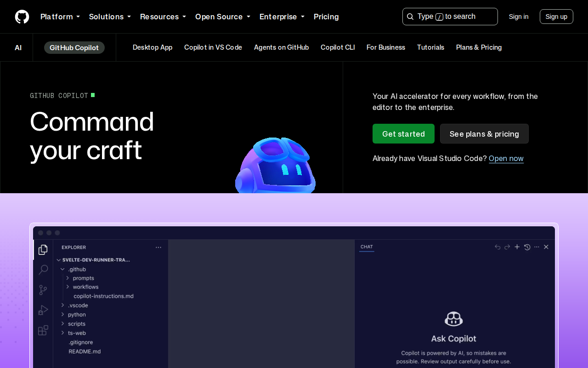Open Copilot in VS Code tab
This screenshot has height=368, width=588.
pos(213,47)
